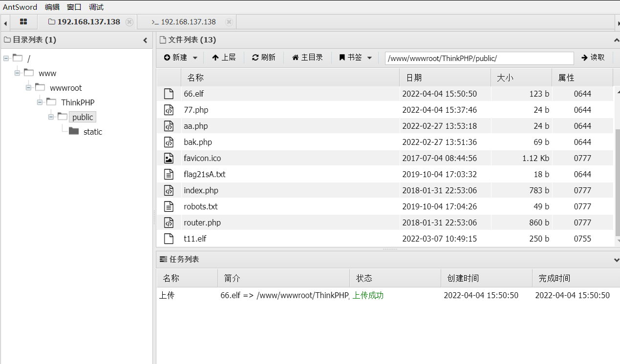
Task: Click the 66.elf file icon
Action: click(169, 94)
